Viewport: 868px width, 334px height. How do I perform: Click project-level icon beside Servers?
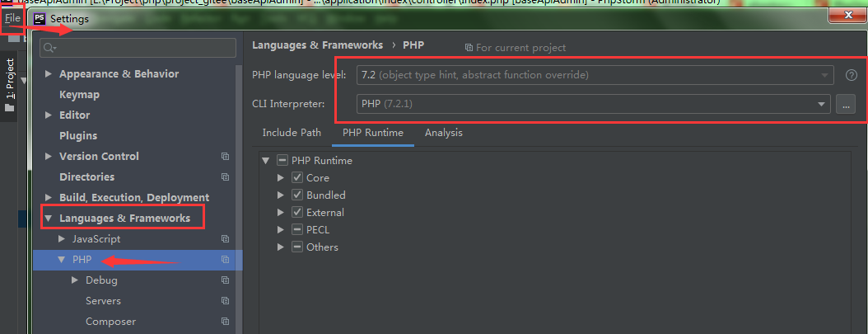point(226,301)
